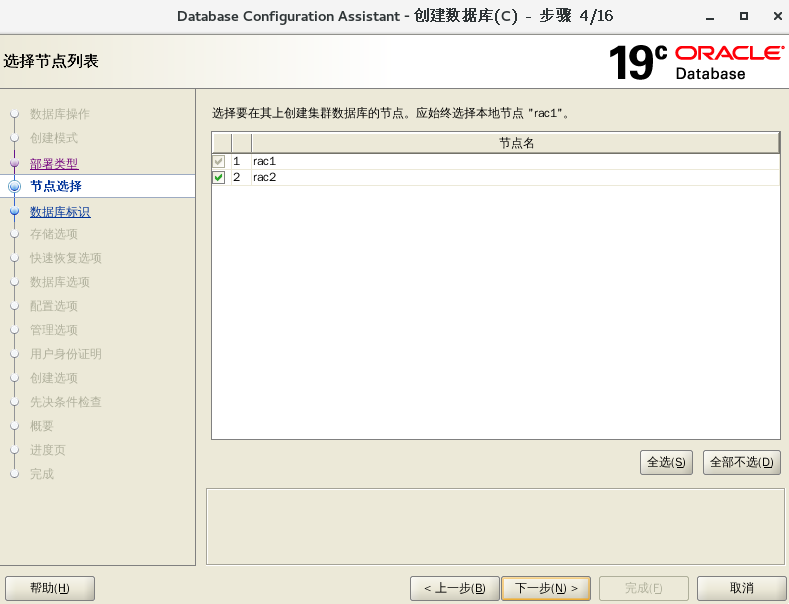Open help with 帮助(H) button
This screenshot has width=789, height=604.
click(x=50, y=588)
